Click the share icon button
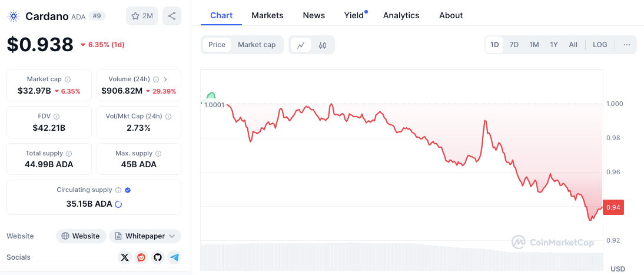The image size is (644, 275). (171, 16)
